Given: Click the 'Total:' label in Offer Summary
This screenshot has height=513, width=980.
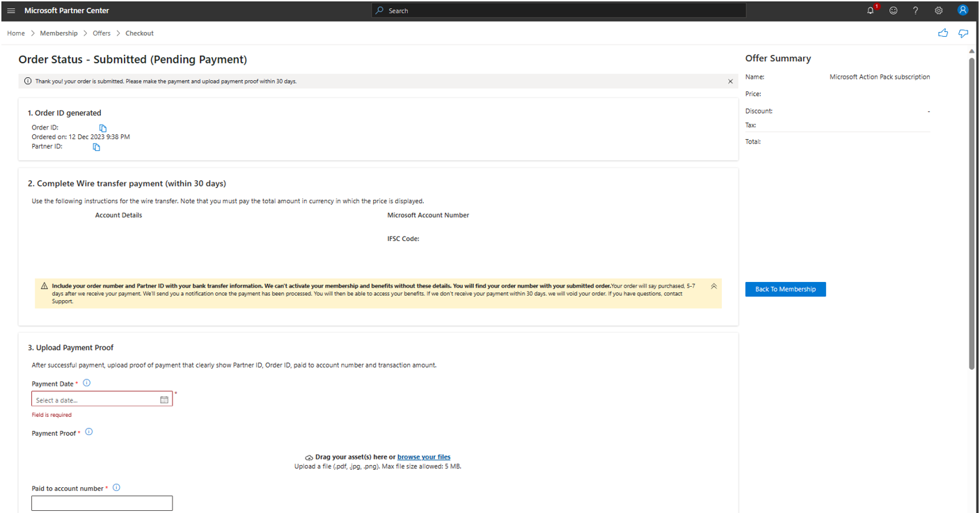Looking at the screenshot, I should pos(753,141).
